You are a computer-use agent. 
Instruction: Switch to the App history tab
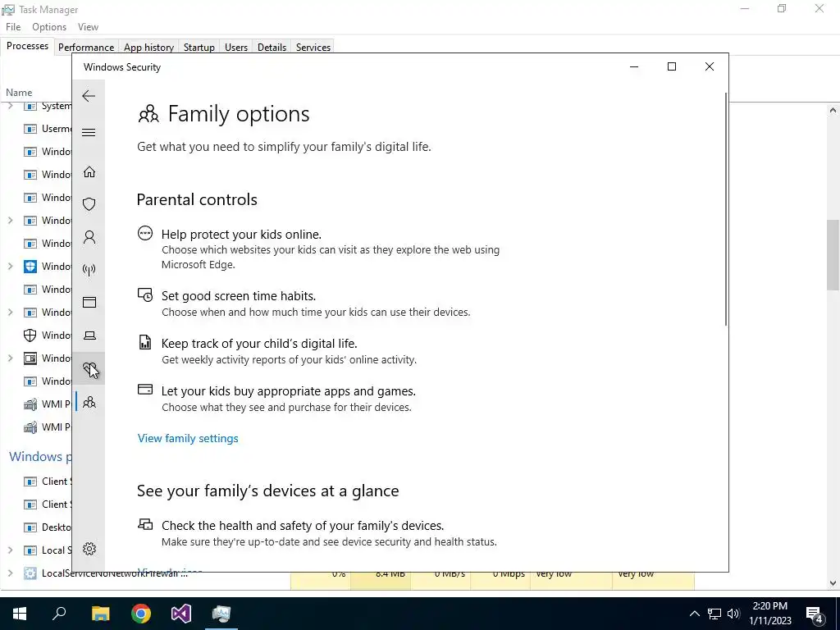[x=148, y=47]
